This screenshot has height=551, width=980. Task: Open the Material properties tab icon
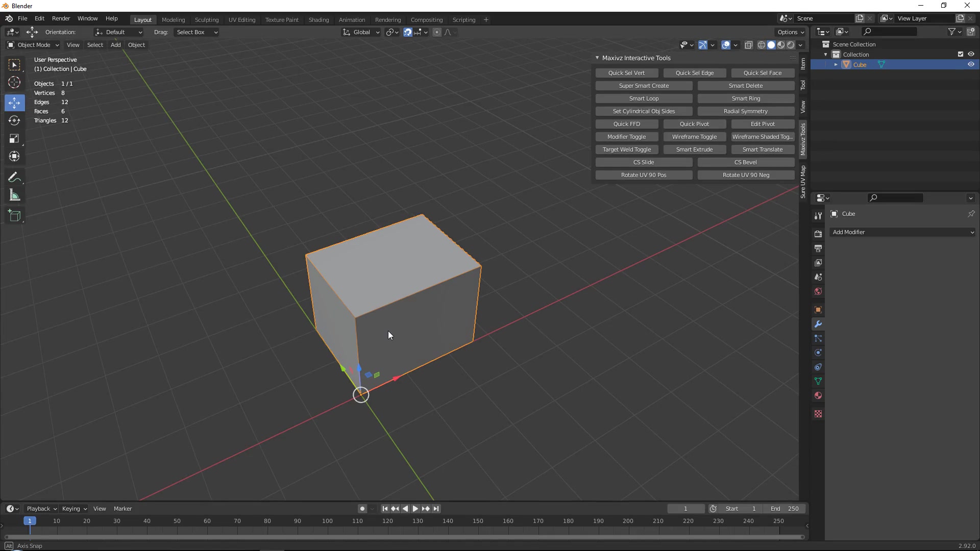pyautogui.click(x=818, y=396)
